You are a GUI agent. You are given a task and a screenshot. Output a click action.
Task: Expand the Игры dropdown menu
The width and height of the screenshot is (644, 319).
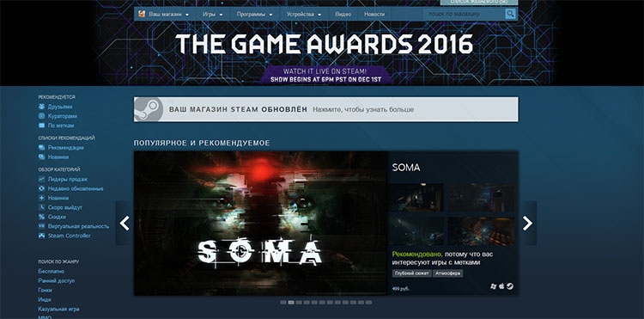click(x=212, y=14)
